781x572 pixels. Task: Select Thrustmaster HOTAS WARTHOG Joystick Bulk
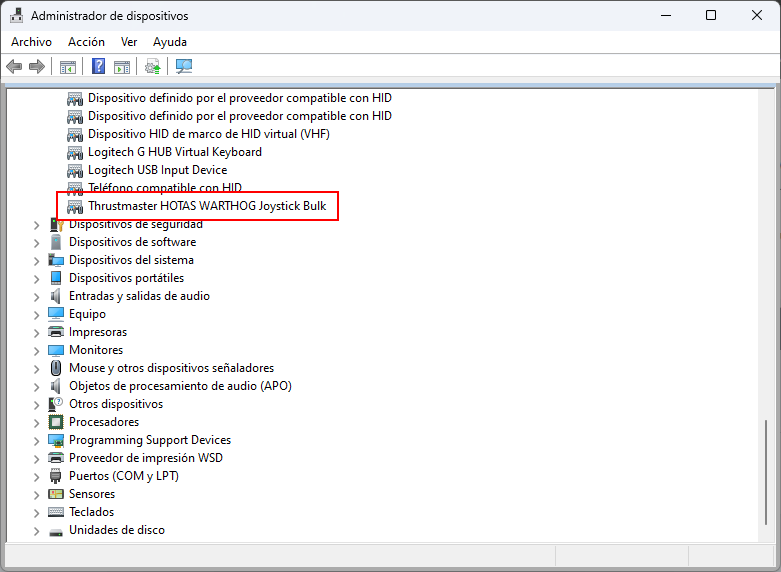[x=207, y=206]
